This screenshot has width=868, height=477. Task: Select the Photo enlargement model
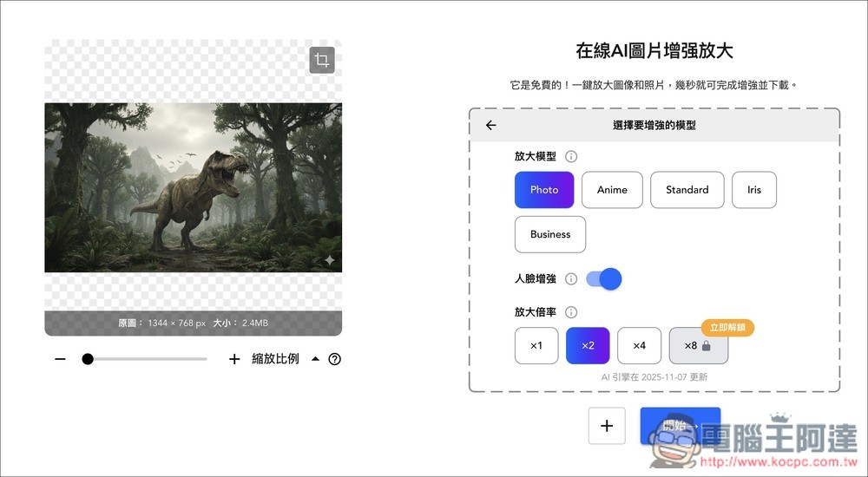[x=544, y=190]
